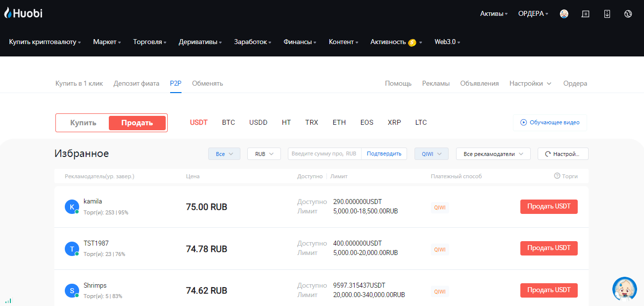Select the USDD coin tab

[258, 122]
